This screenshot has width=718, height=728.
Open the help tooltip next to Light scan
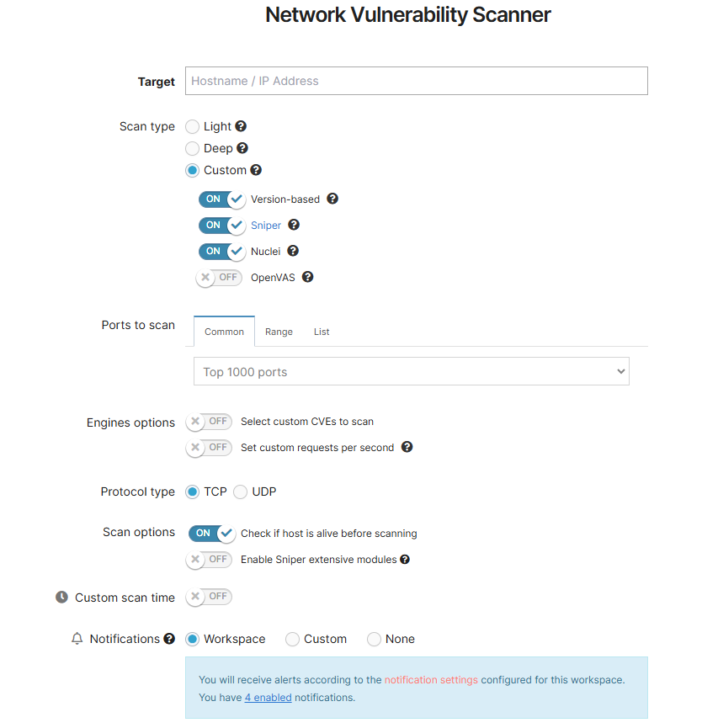[x=242, y=126]
